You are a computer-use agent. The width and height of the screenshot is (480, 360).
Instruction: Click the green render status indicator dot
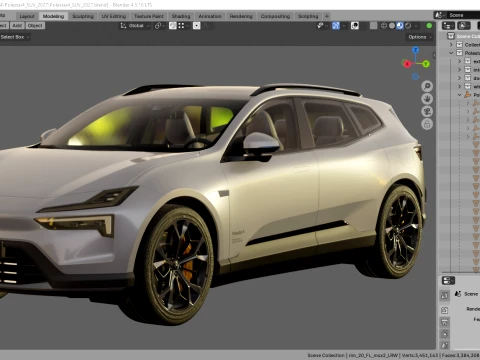pyautogui.click(x=429, y=26)
